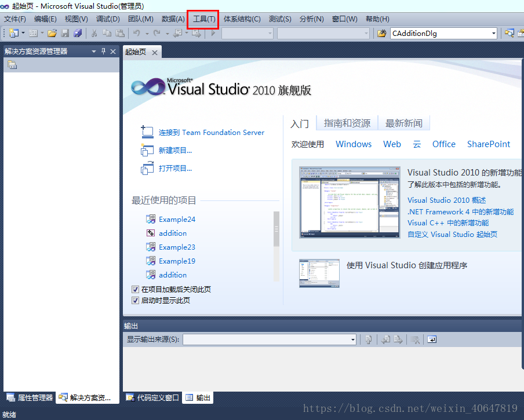The width and height of the screenshot is (524, 420).
Task: Click the SharePoint category link
Action: [489, 144]
